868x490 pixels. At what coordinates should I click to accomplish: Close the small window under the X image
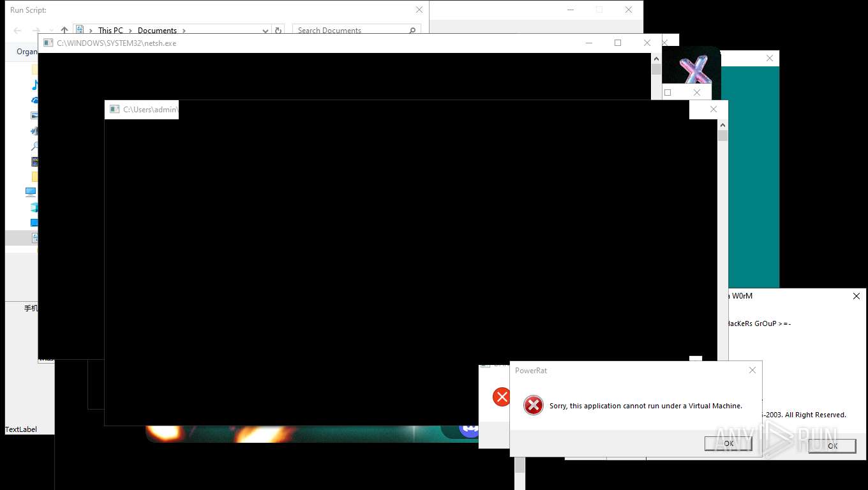(x=696, y=93)
